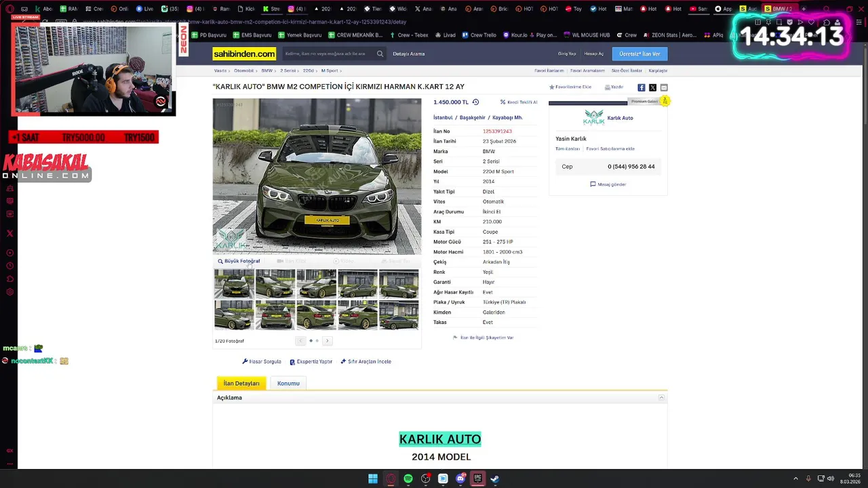This screenshot has width=868, height=488.
Task: Click the Karlık Auto dealer logo
Action: click(593, 118)
